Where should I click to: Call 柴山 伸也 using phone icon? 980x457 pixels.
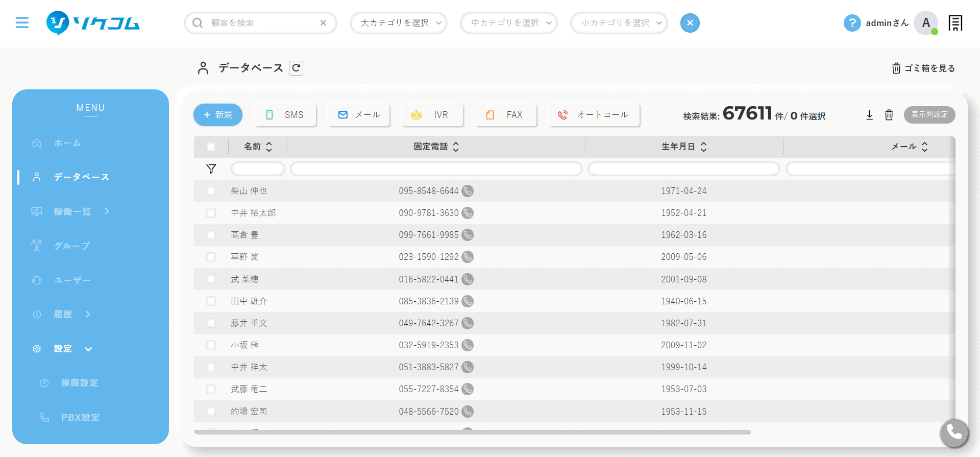(468, 191)
